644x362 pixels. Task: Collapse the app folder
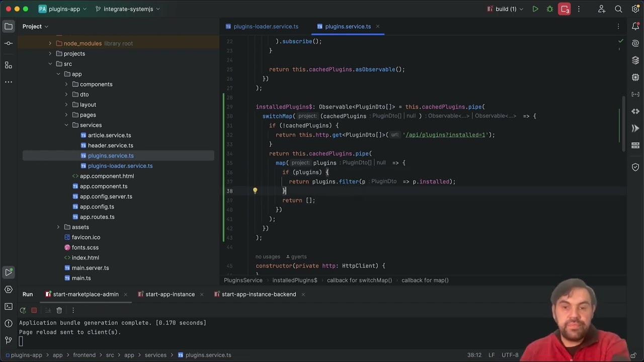point(58,74)
